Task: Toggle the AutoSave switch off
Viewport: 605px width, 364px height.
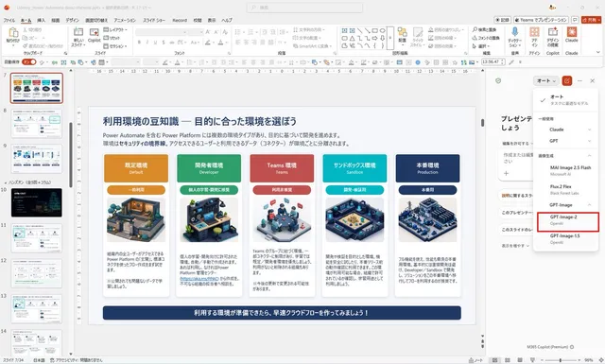Action: [29, 61]
